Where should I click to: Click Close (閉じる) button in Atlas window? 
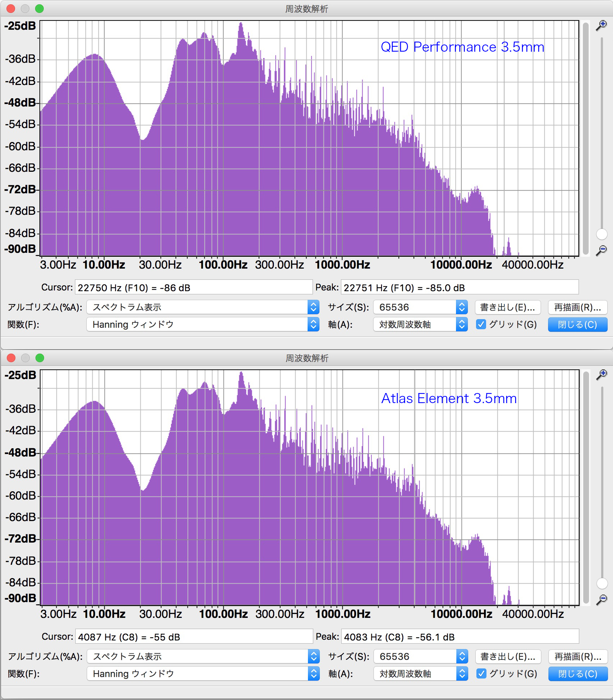(578, 673)
